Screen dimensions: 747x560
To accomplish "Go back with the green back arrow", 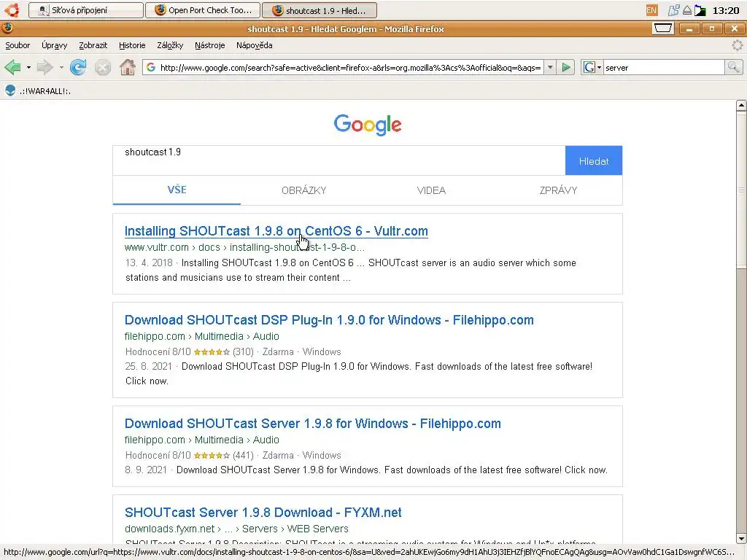I will tap(13, 68).
